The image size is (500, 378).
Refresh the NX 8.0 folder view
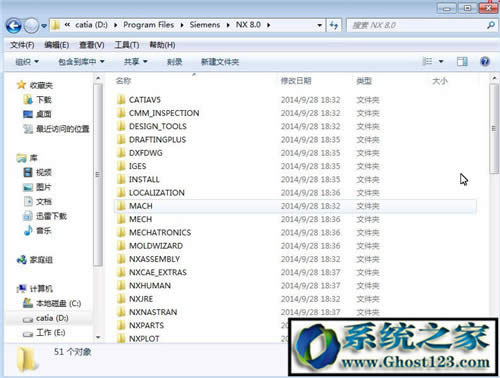(334, 25)
